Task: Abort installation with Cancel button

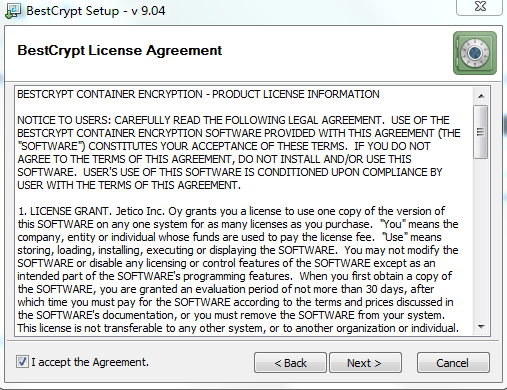Action: [453, 363]
